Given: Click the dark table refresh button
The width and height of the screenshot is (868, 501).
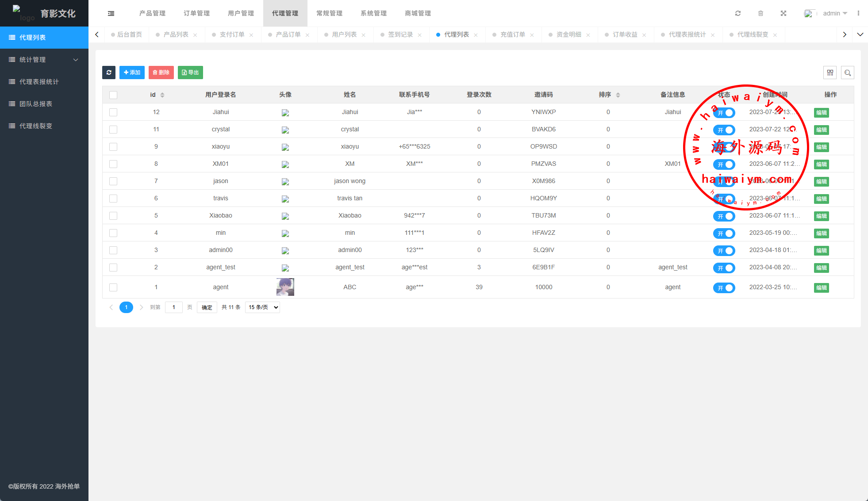Looking at the screenshot, I should click(109, 73).
